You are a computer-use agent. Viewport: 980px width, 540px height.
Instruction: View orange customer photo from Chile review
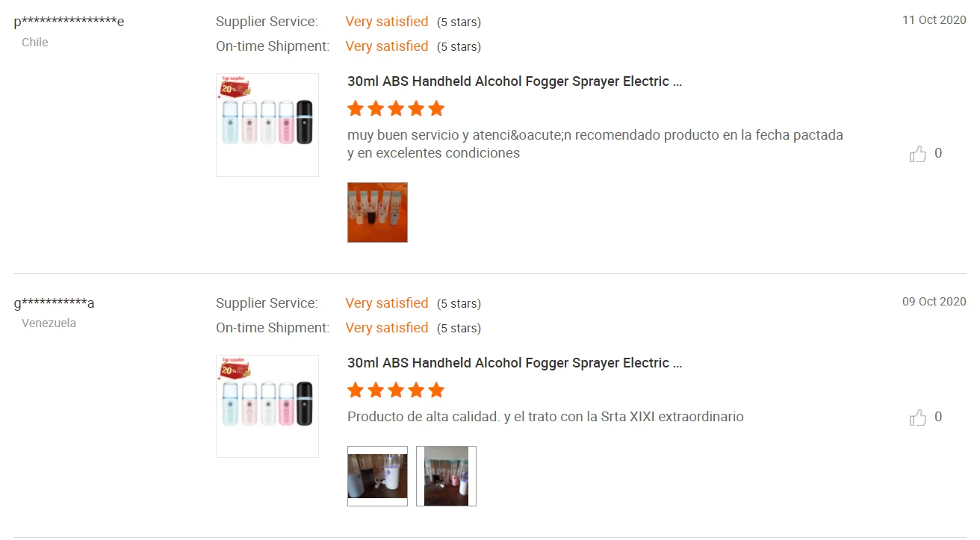377,212
